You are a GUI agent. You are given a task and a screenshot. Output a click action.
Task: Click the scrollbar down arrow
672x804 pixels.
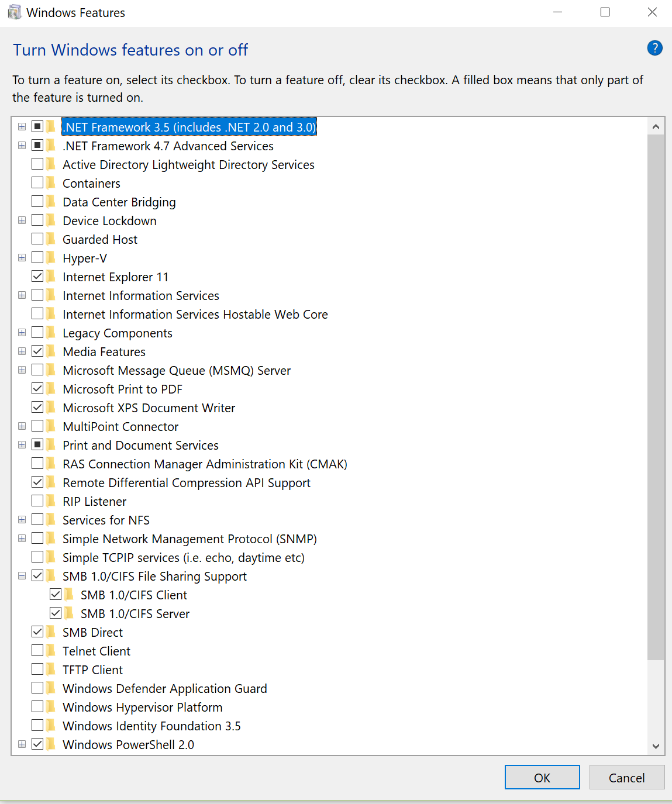656,746
